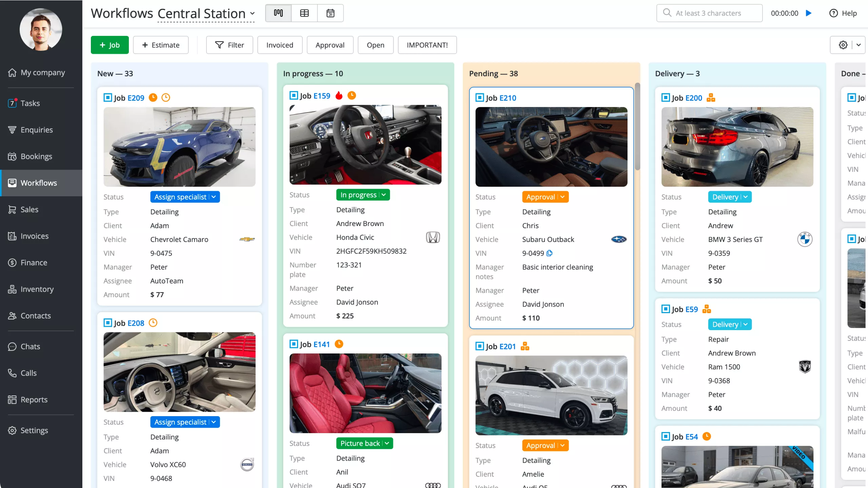Viewport: 868px width, 488px height.
Task: Open Delivery status dropdown on Job E200
Action: [730, 197]
